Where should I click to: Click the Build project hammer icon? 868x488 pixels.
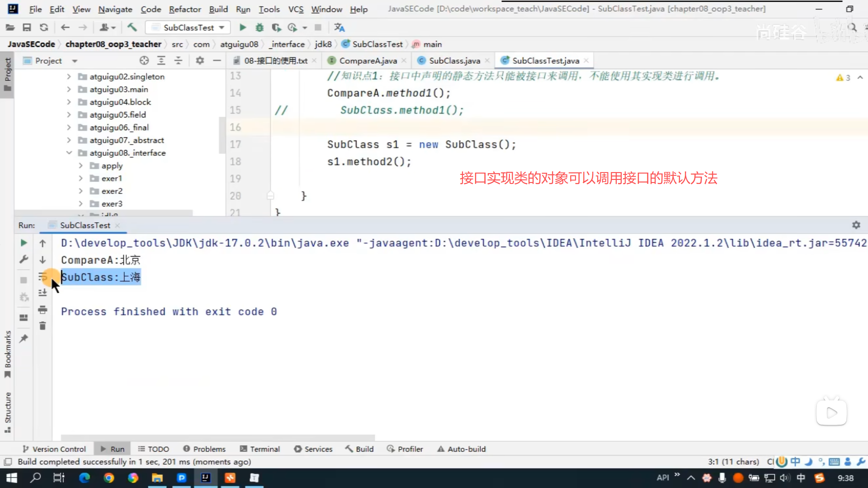click(x=132, y=28)
